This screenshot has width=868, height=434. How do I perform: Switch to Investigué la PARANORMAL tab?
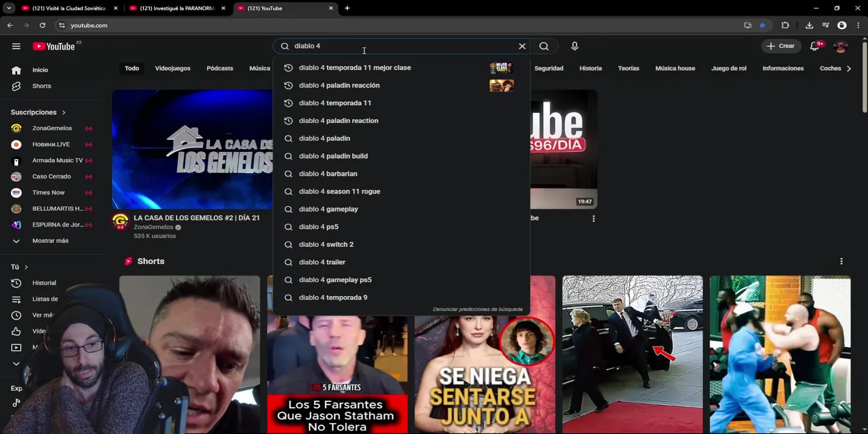(x=177, y=8)
